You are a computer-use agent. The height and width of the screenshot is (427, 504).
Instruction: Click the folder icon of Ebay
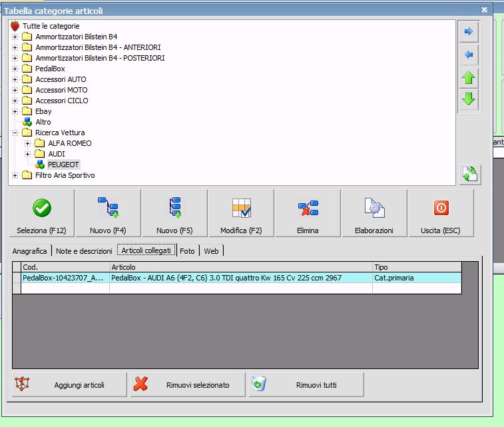(x=27, y=111)
